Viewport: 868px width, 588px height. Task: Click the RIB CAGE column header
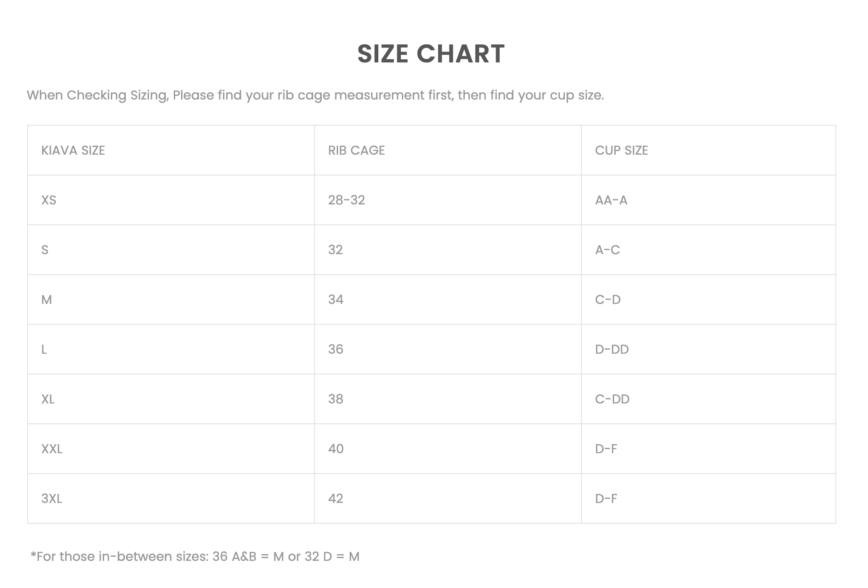click(356, 150)
